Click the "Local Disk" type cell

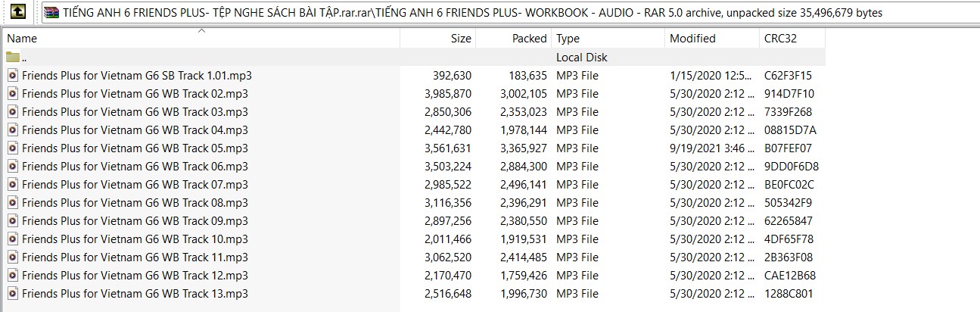click(x=582, y=57)
